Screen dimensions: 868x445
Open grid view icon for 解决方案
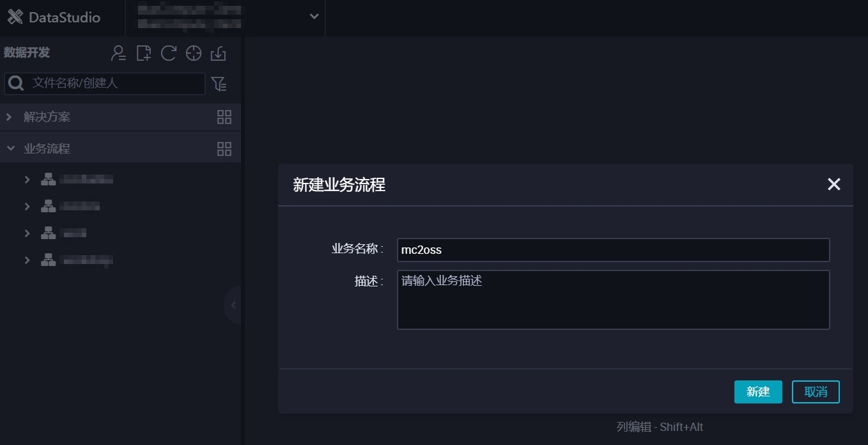click(x=224, y=117)
